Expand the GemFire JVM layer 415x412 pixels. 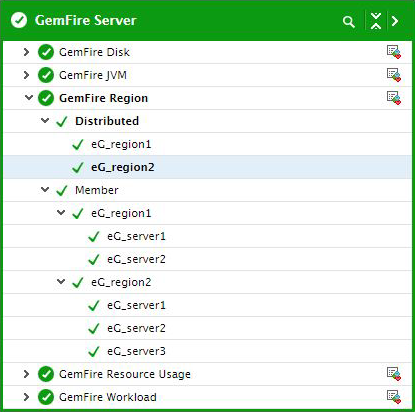tap(26, 75)
